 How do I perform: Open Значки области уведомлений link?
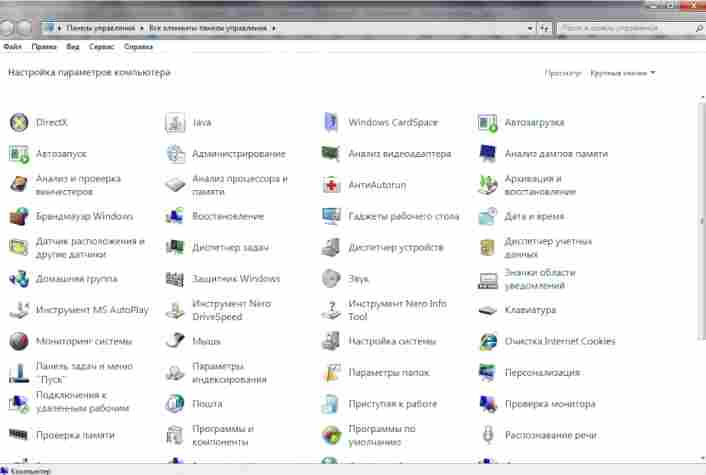[x=540, y=279]
